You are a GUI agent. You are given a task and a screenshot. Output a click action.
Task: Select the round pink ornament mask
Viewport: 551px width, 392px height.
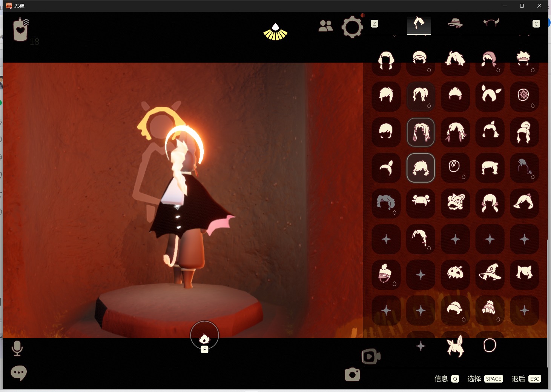pos(524,96)
